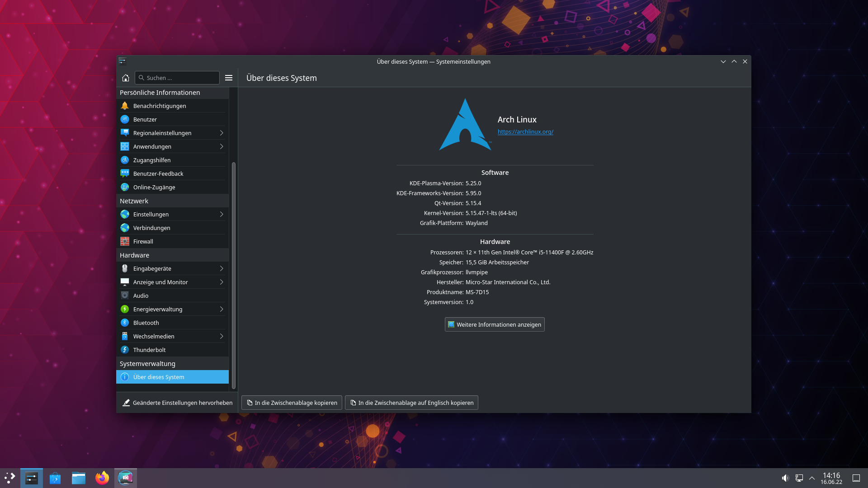The width and height of the screenshot is (868, 488).
Task: Open Zugangshilfen menu item
Action: click(152, 160)
